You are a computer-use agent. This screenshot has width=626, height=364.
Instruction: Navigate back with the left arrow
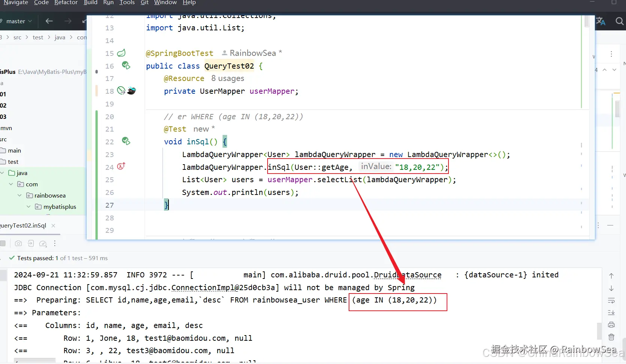(x=49, y=21)
